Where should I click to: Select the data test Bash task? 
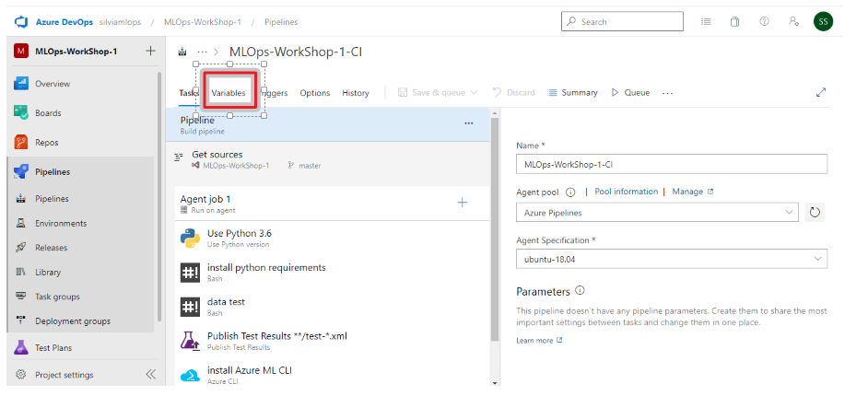pos(332,307)
